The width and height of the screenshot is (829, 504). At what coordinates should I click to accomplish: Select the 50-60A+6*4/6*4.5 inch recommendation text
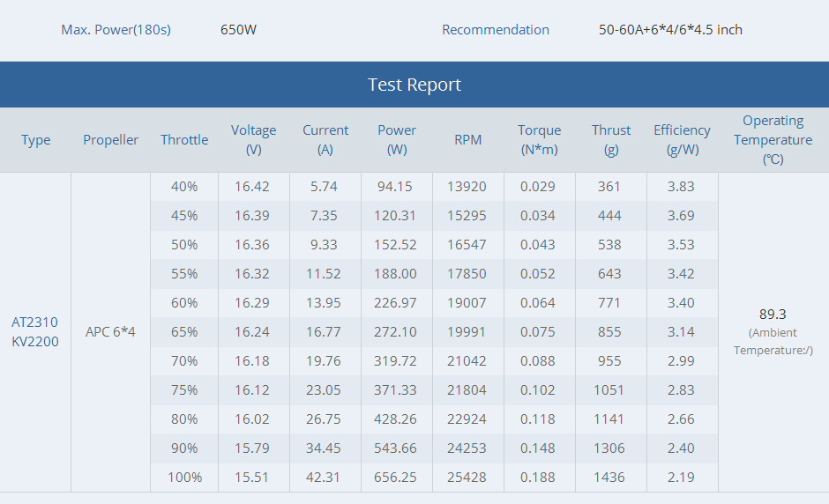click(670, 30)
